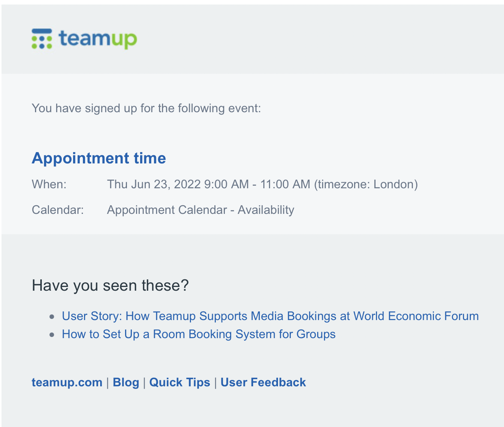The image size is (504, 427).
Task: Select the Thu Jun 23, 2022 date text
Action: (154, 184)
